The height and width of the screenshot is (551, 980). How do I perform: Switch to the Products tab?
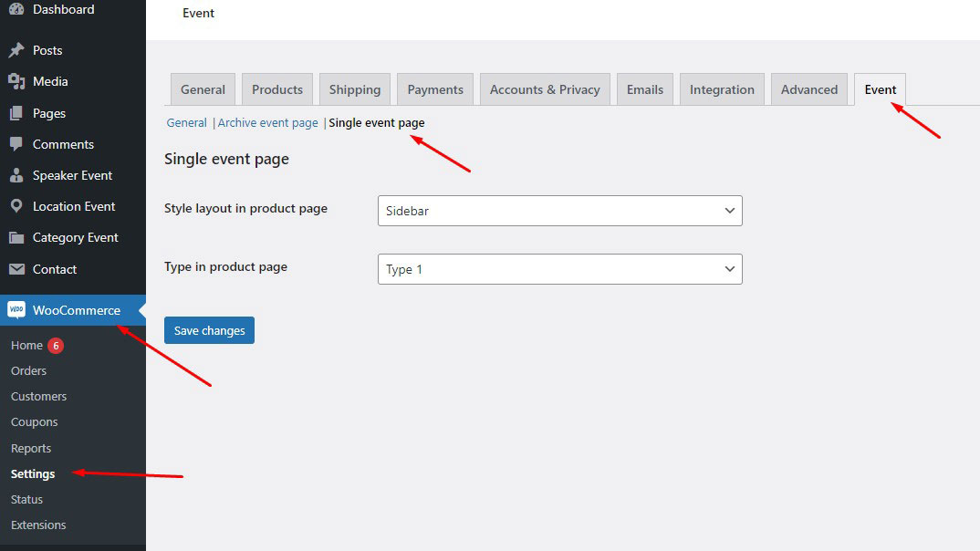[x=276, y=89]
